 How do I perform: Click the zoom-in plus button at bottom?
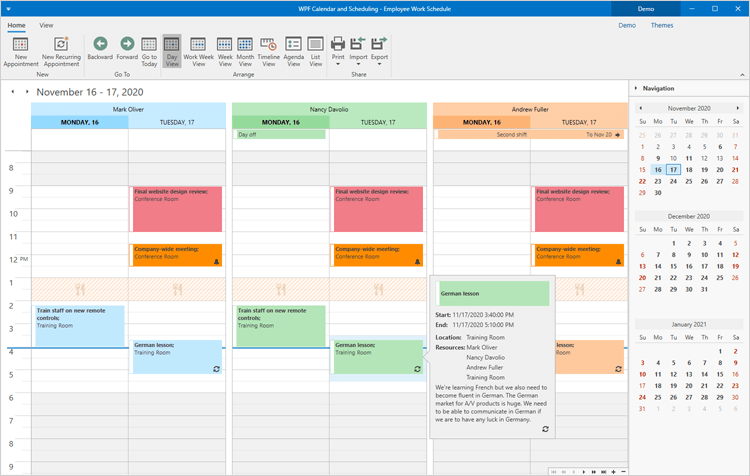(x=613, y=472)
